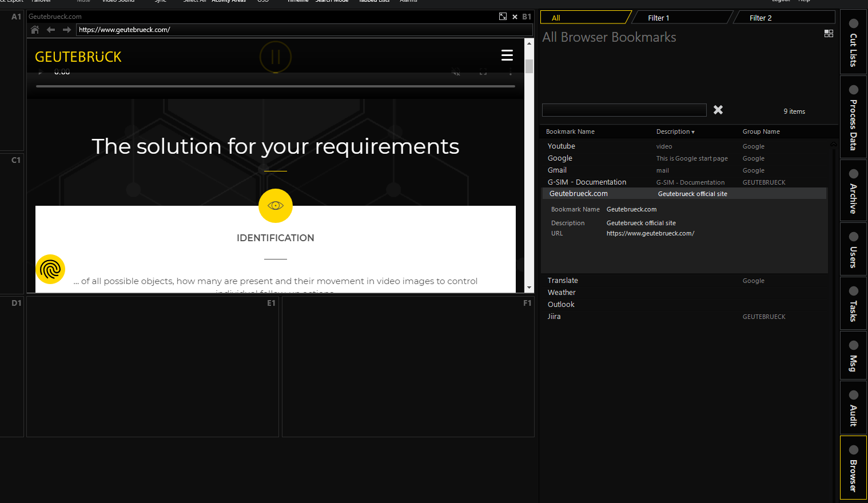Select the Gmail bookmark
This screenshot has width=868, height=503.
coord(684,170)
